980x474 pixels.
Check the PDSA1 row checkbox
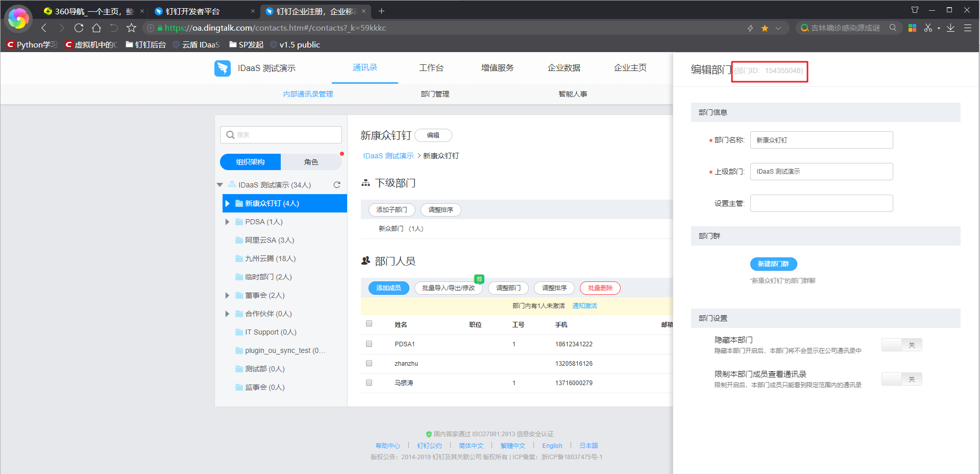tap(369, 344)
